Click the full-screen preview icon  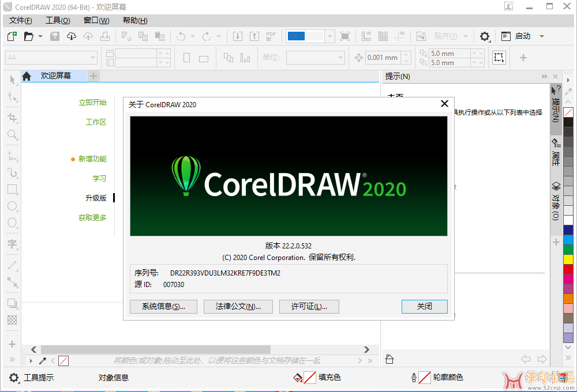345,36
